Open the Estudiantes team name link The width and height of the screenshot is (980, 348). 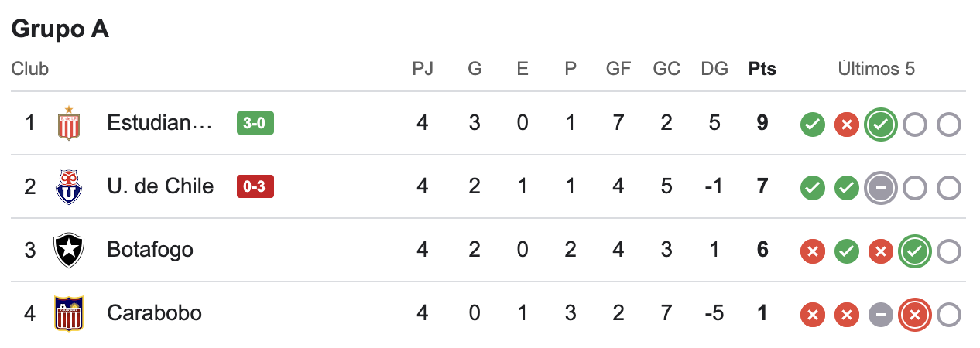coord(159,123)
